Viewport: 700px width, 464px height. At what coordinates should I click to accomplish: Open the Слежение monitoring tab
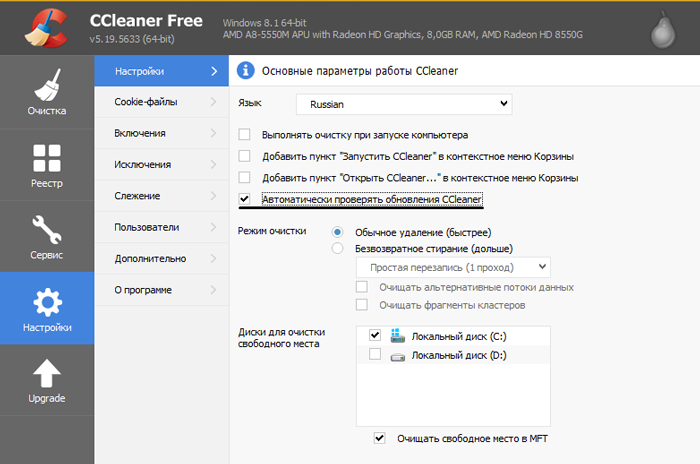pyautogui.click(x=162, y=196)
